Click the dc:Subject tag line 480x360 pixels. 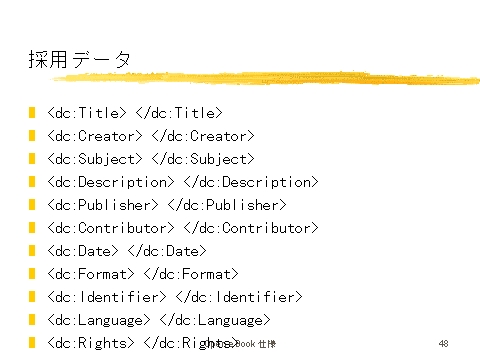pyautogui.click(x=151, y=159)
